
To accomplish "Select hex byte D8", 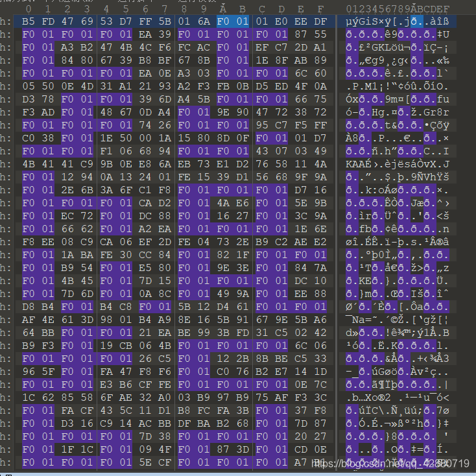I will (x=29, y=307).
